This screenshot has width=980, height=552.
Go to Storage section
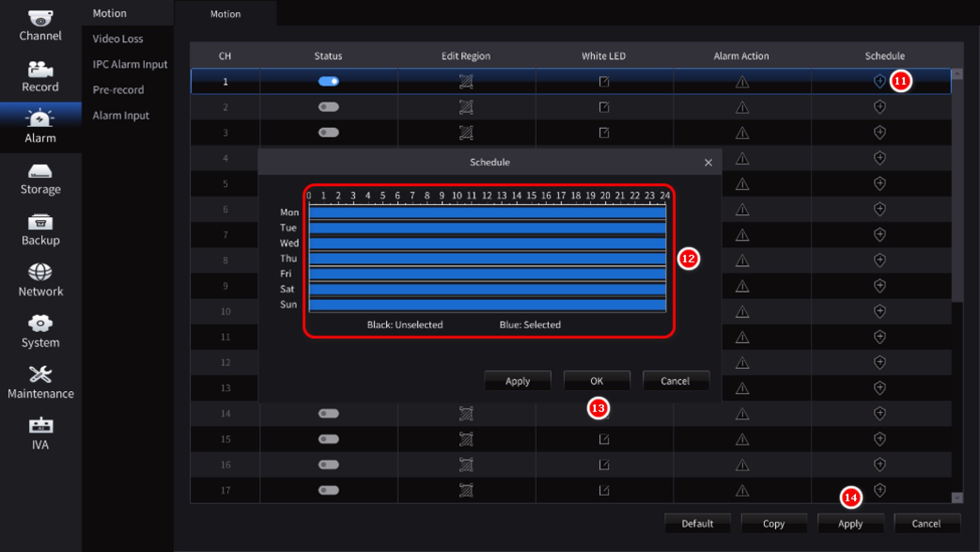[40, 179]
